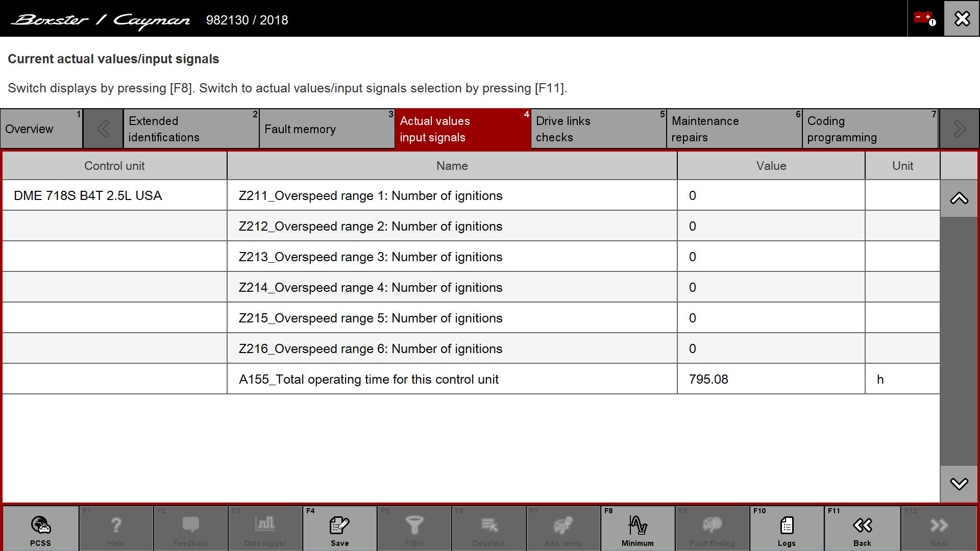Open the Extended identifications tab
The image size is (980, 551).
[191, 129]
